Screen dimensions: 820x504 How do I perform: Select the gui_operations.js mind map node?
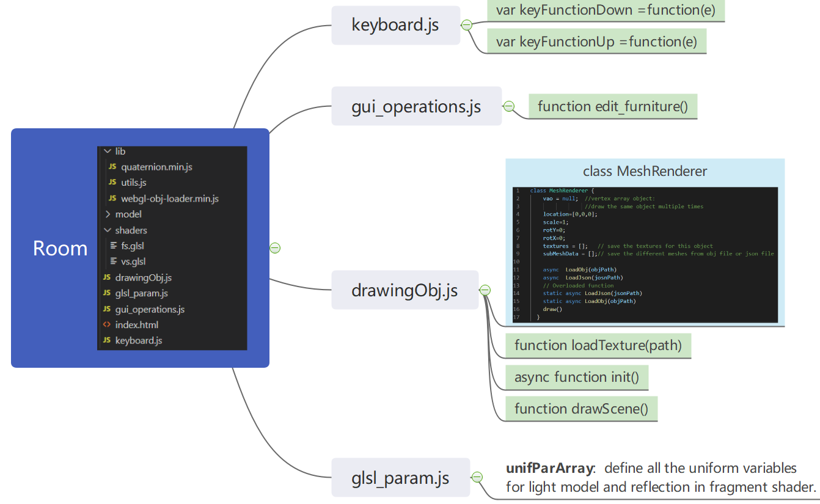coord(416,106)
